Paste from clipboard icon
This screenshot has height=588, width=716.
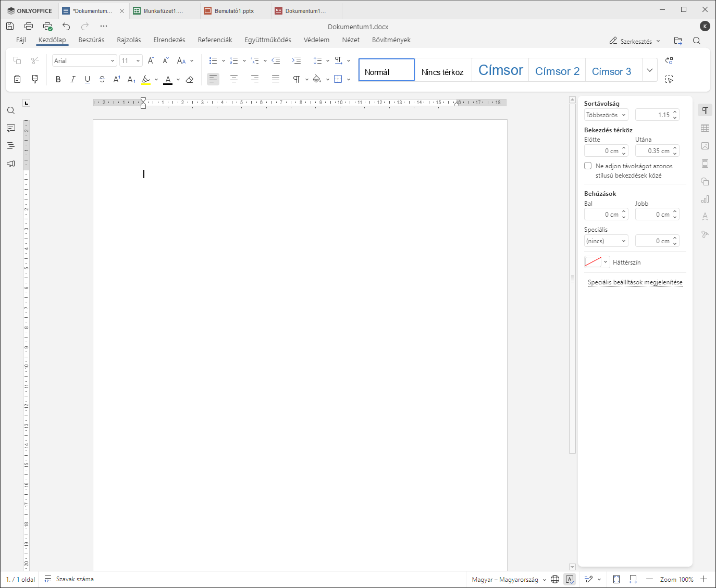tap(17, 79)
